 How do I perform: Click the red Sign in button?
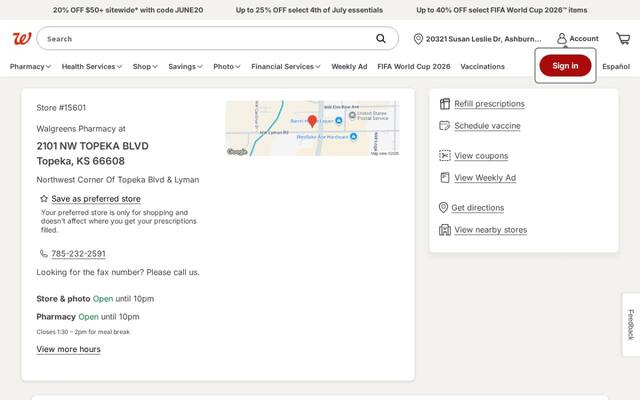565,66
